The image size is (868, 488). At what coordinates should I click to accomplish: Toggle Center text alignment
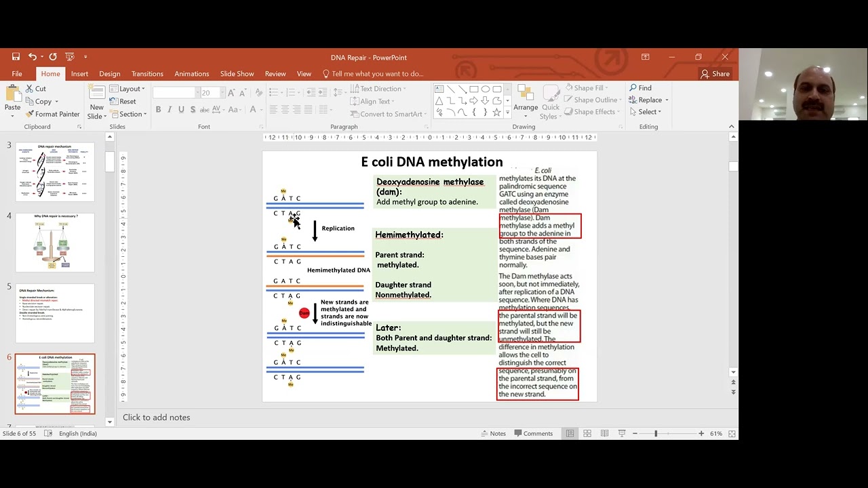click(x=285, y=110)
